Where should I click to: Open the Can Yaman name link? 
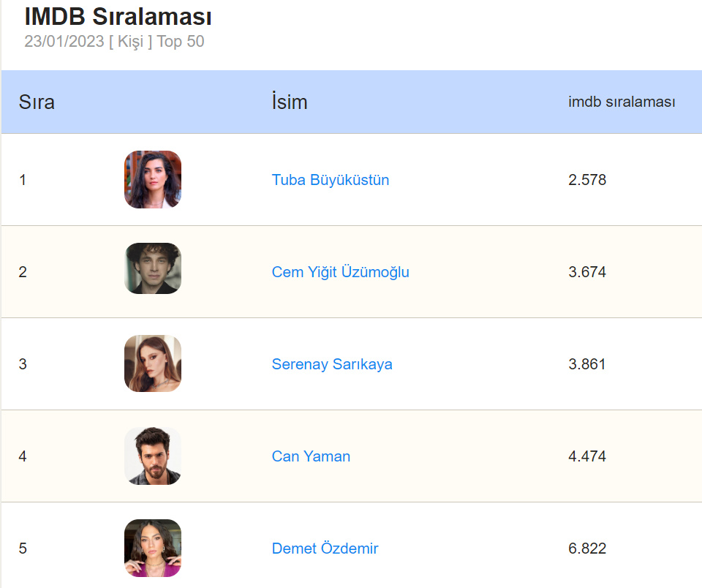(x=311, y=456)
